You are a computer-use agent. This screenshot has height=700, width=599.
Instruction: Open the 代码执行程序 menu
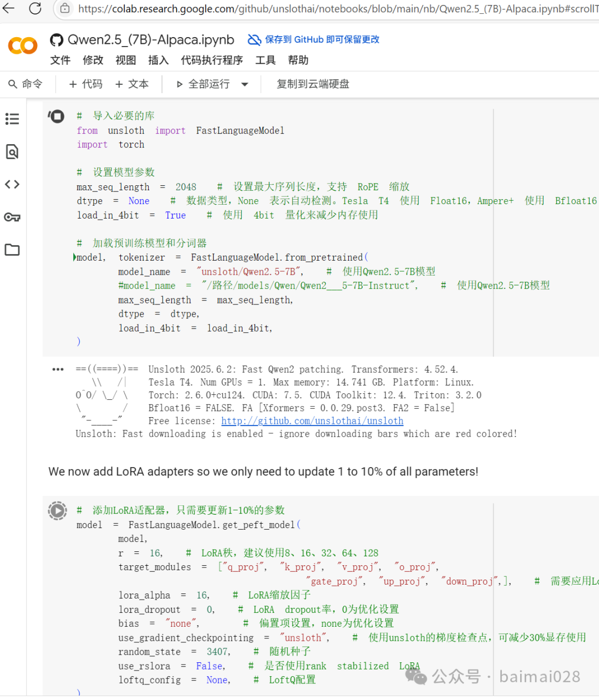[212, 60]
